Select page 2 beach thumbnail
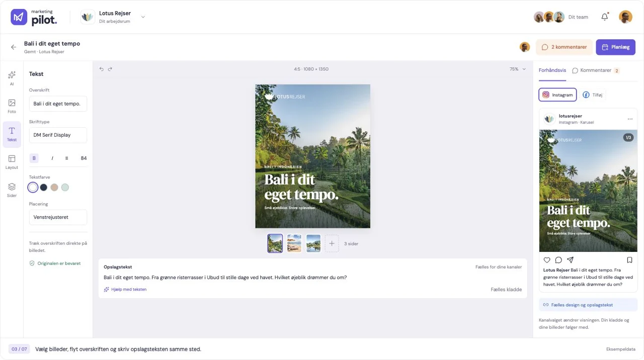 (294, 243)
